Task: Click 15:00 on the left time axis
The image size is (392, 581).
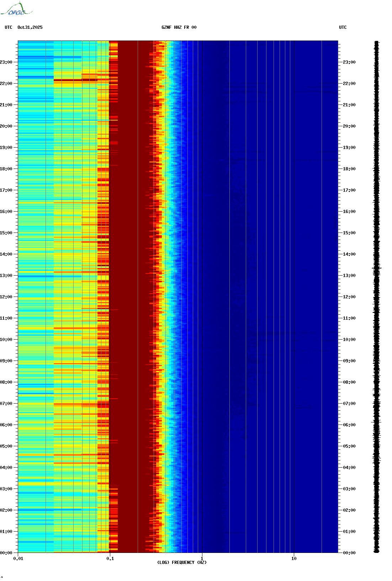Action: click(6, 233)
